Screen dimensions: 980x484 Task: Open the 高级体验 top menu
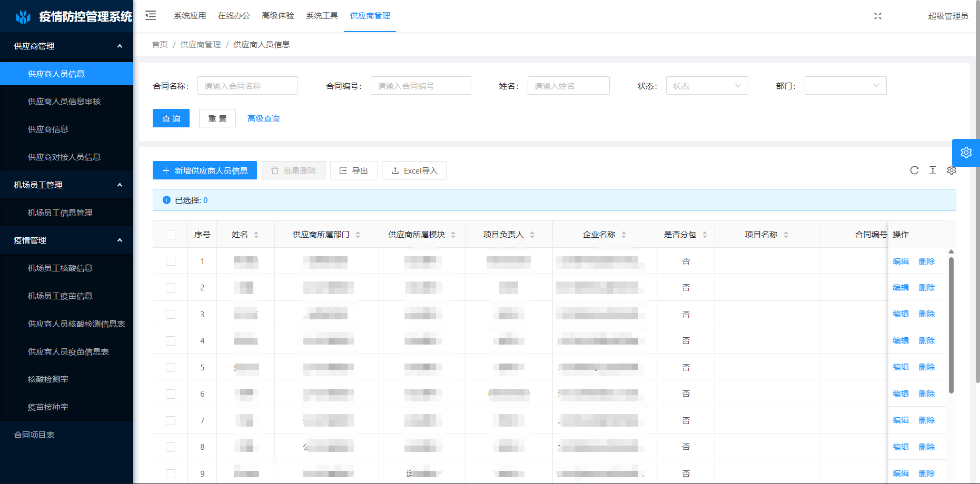[278, 16]
